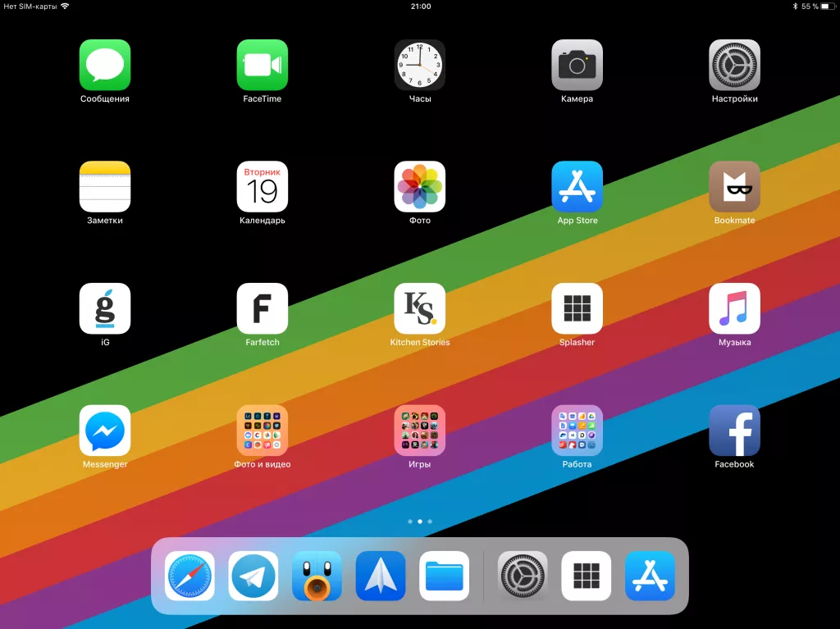Open the Notes app (Заметки)
Image resolution: width=840 pixels, height=629 pixels.
(104, 187)
